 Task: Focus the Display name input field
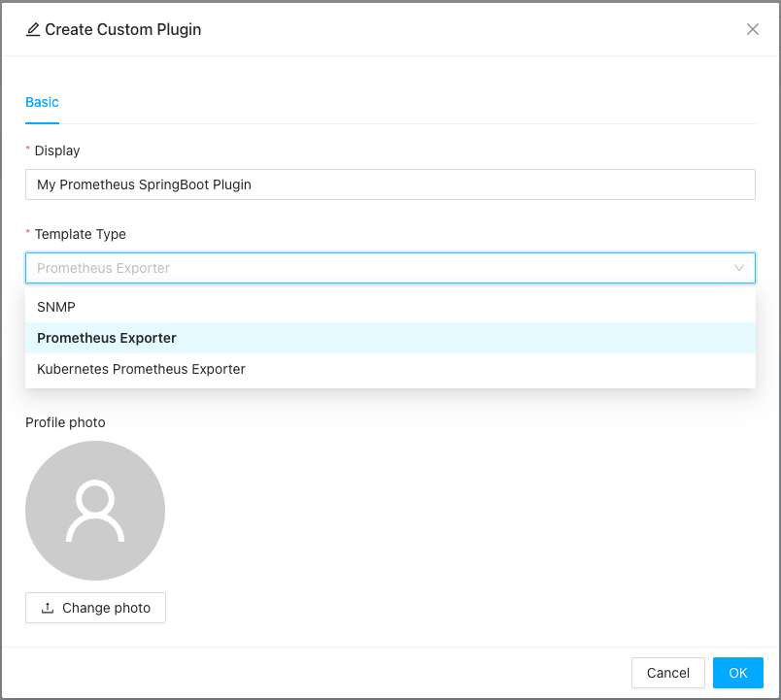pos(390,184)
